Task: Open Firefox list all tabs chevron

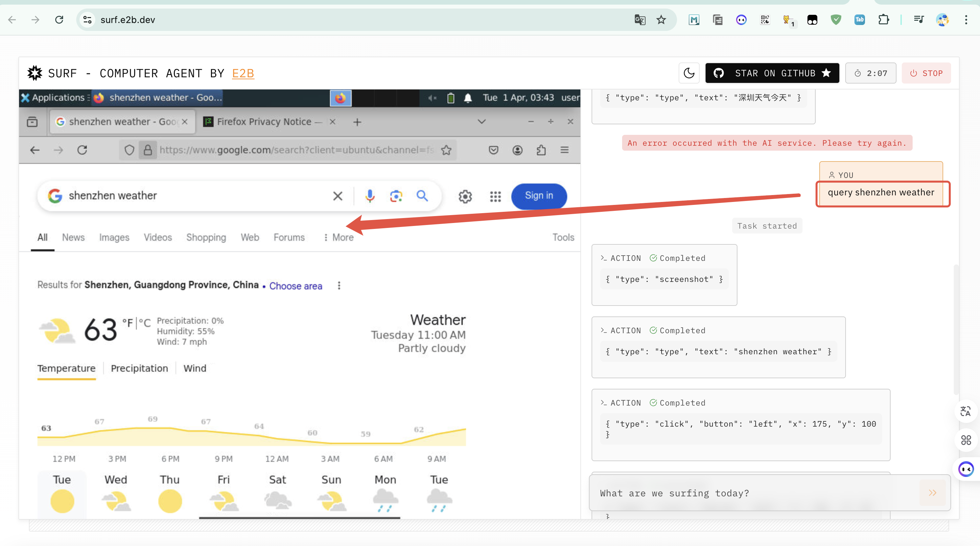Action: tap(481, 122)
